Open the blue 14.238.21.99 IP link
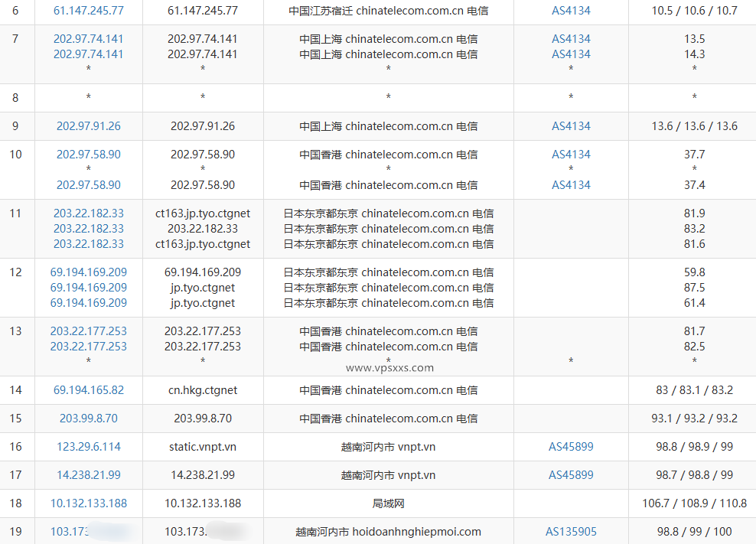Viewport: 756px width, 544px height. click(89, 475)
